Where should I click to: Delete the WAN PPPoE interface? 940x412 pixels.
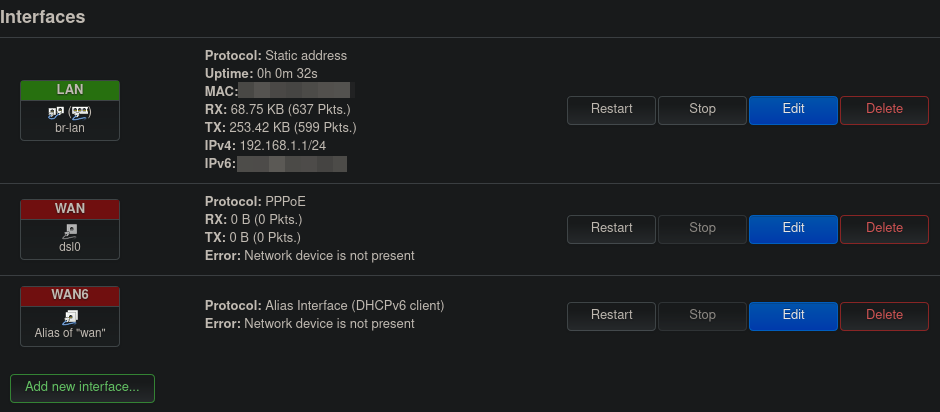[884, 229]
